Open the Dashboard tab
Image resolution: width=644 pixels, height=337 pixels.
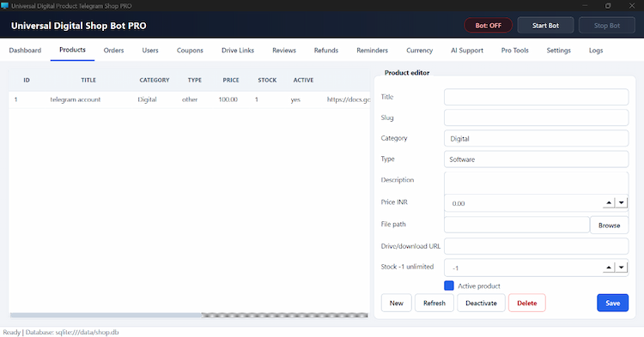(x=25, y=51)
